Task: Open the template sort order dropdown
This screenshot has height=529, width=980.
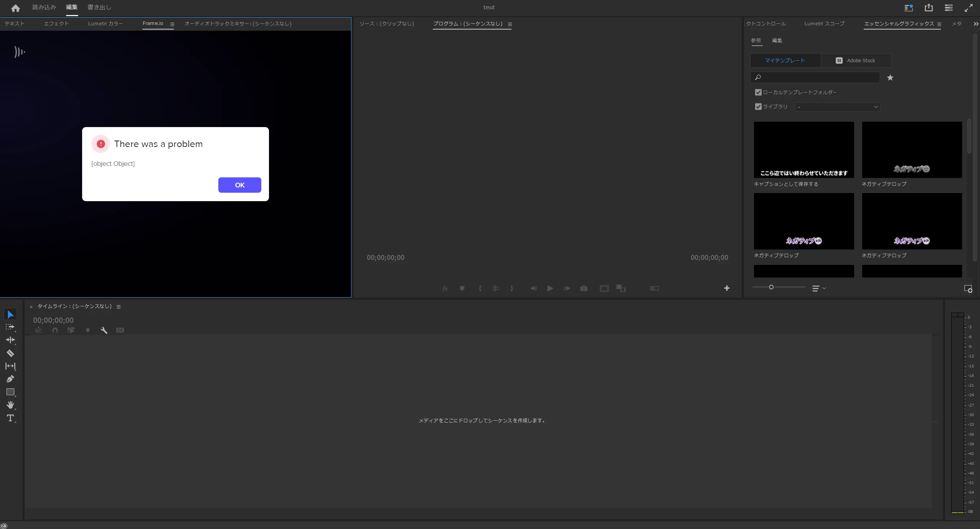Action: (x=819, y=288)
